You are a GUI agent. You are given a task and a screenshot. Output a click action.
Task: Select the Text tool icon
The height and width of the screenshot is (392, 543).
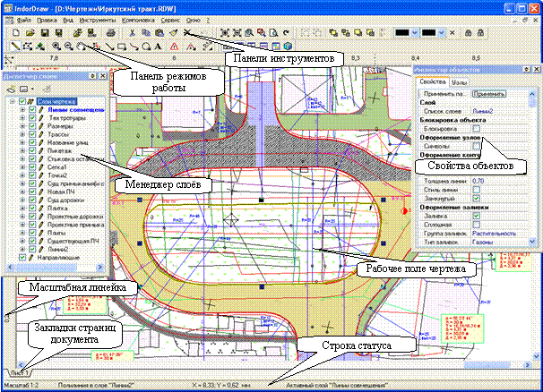159,45
